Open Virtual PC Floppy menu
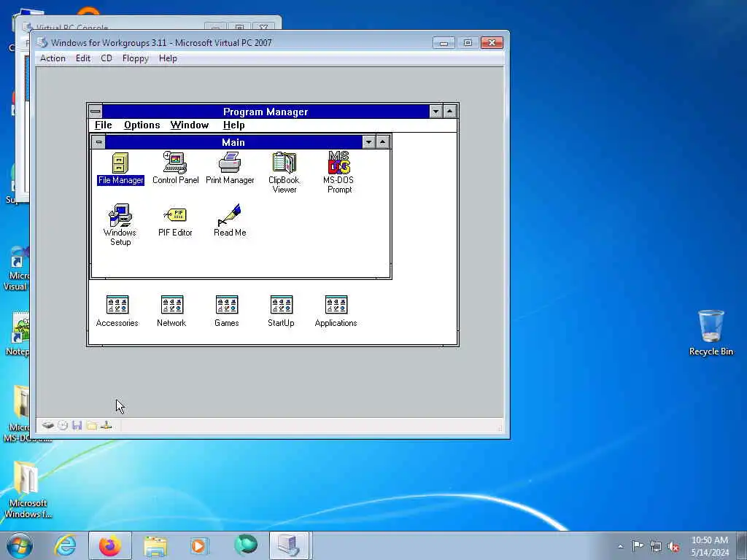 [135, 58]
